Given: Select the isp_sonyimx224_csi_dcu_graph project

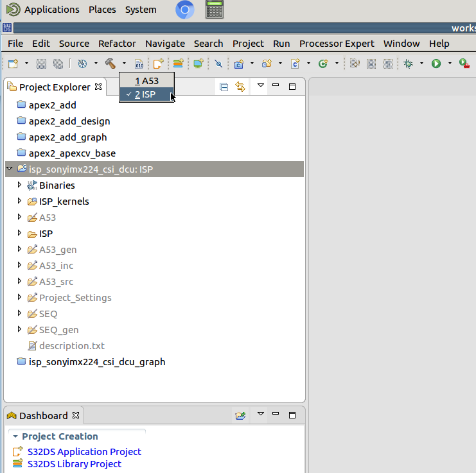Looking at the screenshot, I should pos(97,362).
